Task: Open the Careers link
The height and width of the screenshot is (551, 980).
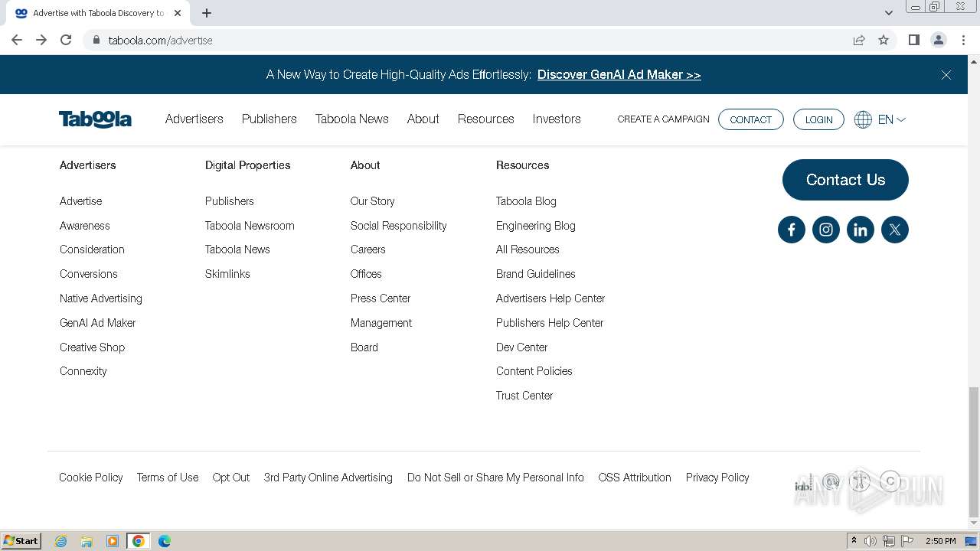Action: click(x=368, y=249)
